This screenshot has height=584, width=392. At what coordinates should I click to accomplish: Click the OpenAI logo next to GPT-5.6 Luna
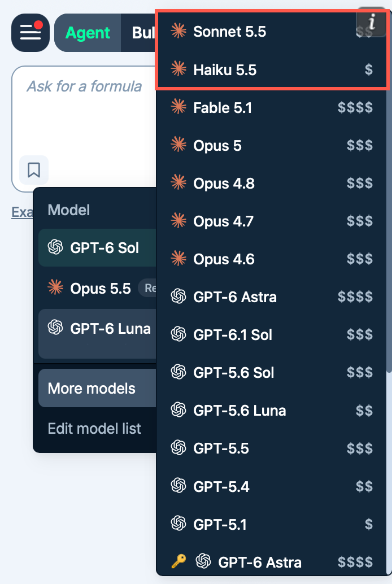coord(178,410)
